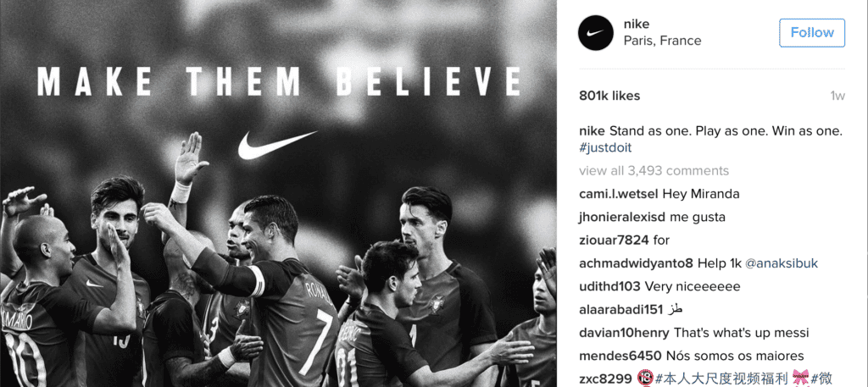This screenshot has width=868, height=387.
Task: Open udithd103's profile
Action: (610, 287)
